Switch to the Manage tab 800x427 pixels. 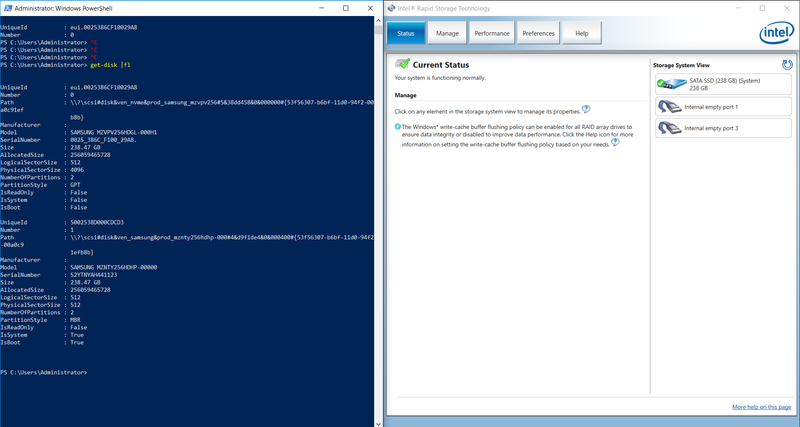447,33
